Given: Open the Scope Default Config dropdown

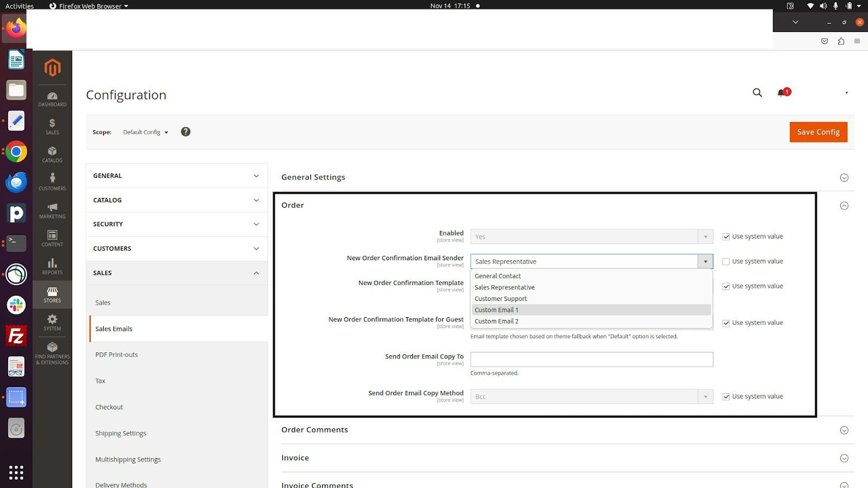Looking at the screenshot, I should (x=145, y=132).
